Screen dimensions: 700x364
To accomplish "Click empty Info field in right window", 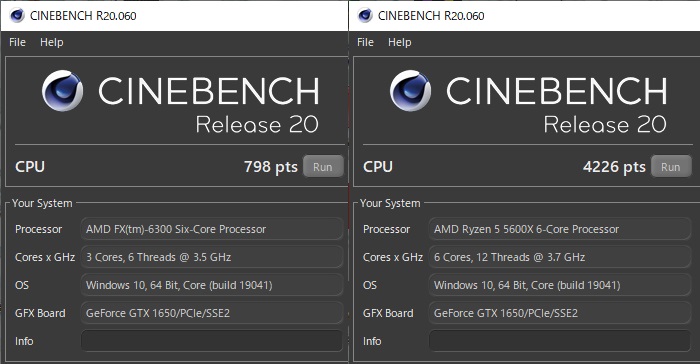I will tap(560, 341).
